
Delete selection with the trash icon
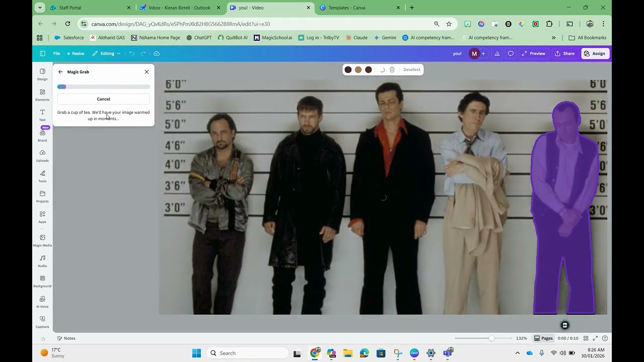point(392,70)
